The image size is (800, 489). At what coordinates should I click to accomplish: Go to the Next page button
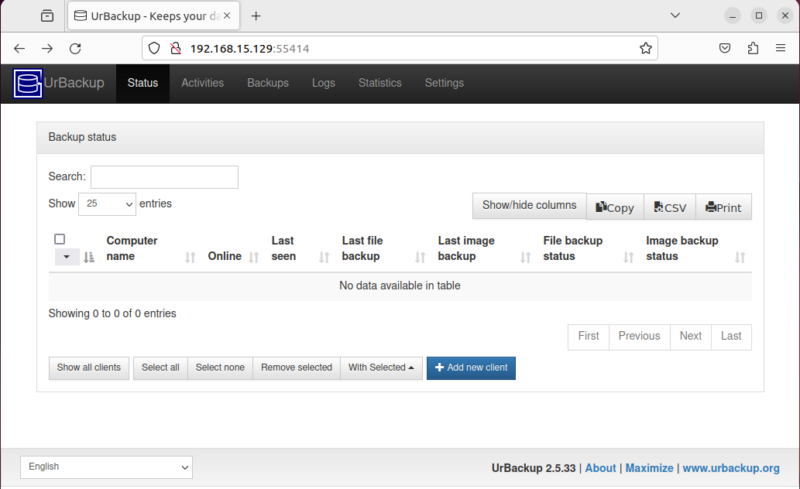pyautogui.click(x=690, y=336)
